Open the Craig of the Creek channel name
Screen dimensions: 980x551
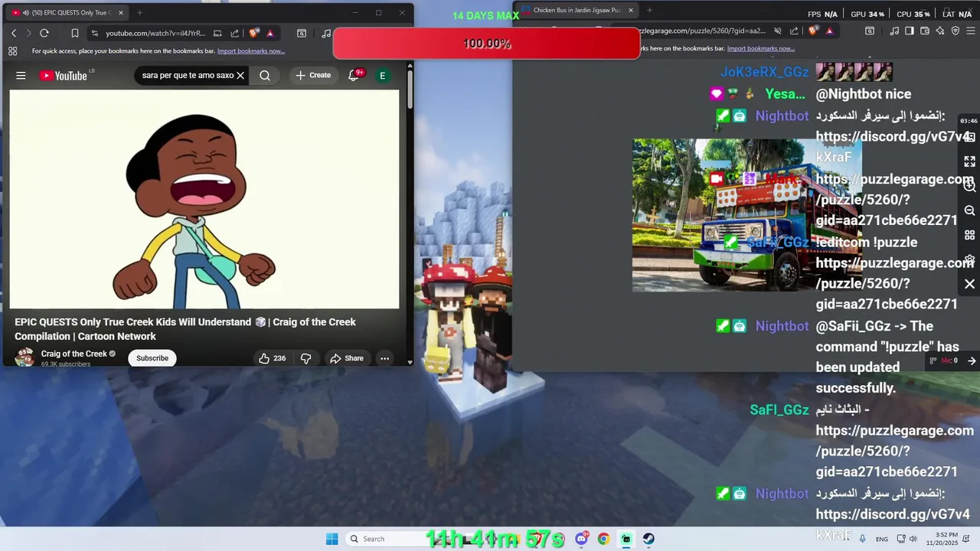tap(74, 354)
